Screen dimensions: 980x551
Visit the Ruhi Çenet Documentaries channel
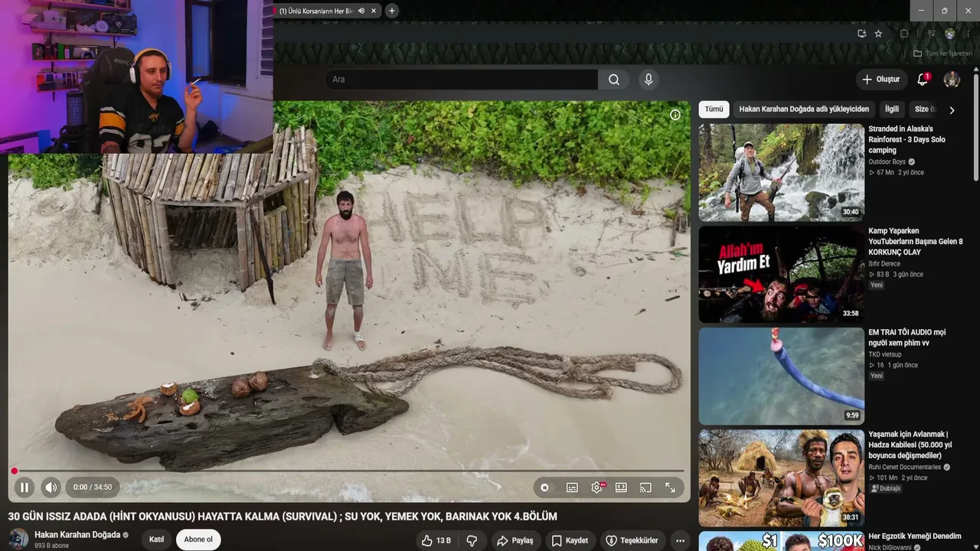point(904,468)
